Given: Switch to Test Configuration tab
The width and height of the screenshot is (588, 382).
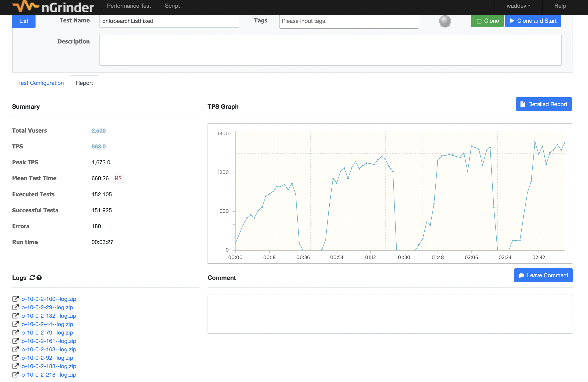Looking at the screenshot, I should click(41, 83).
